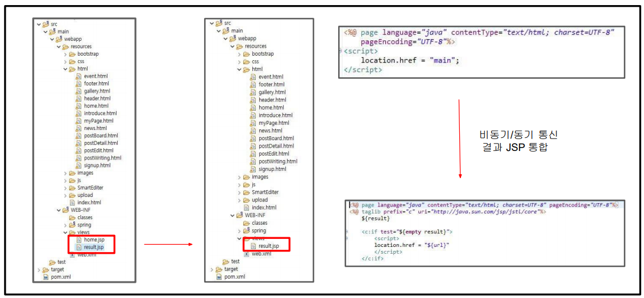Select news.html in the left tree
This screenshot has height=298, width=644.
tap(95, 128)
